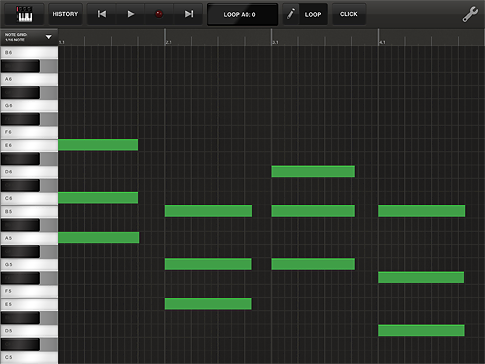Tap the F6 piano key

(29, 132)
